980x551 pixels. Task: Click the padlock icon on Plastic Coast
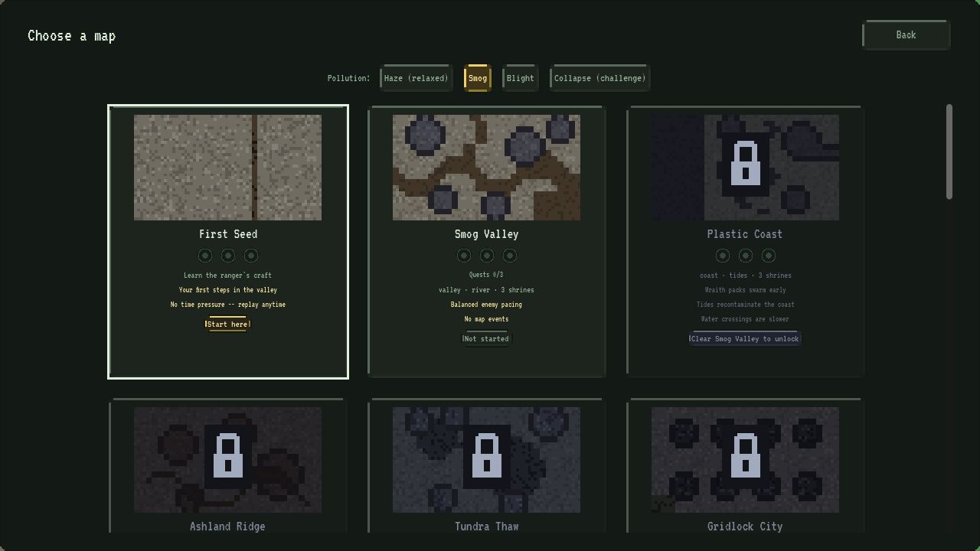[745, 162]
